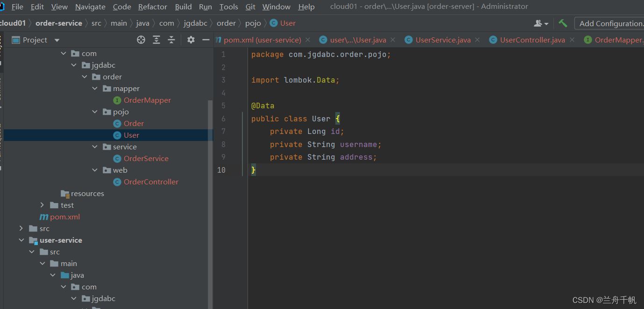Open the user account icon menu
644x309 pixels.
pos(541,23)
